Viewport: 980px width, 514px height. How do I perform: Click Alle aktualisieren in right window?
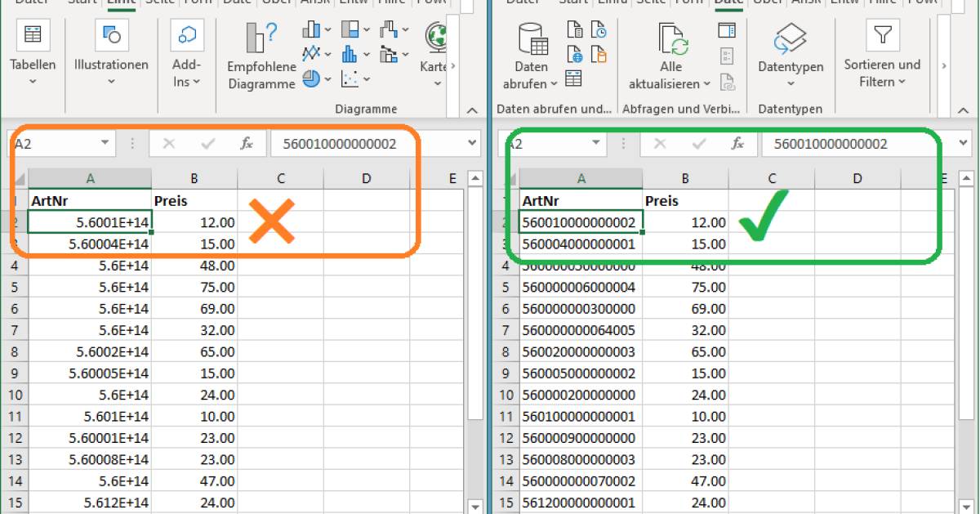(670, 56)
